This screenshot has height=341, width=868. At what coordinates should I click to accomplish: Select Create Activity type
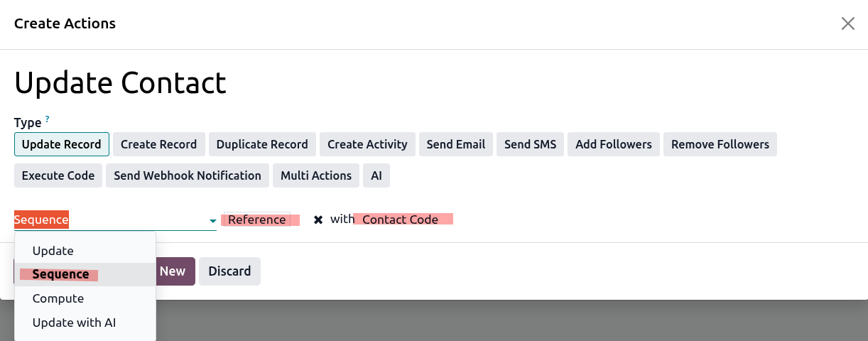click(x=367, y=144)
